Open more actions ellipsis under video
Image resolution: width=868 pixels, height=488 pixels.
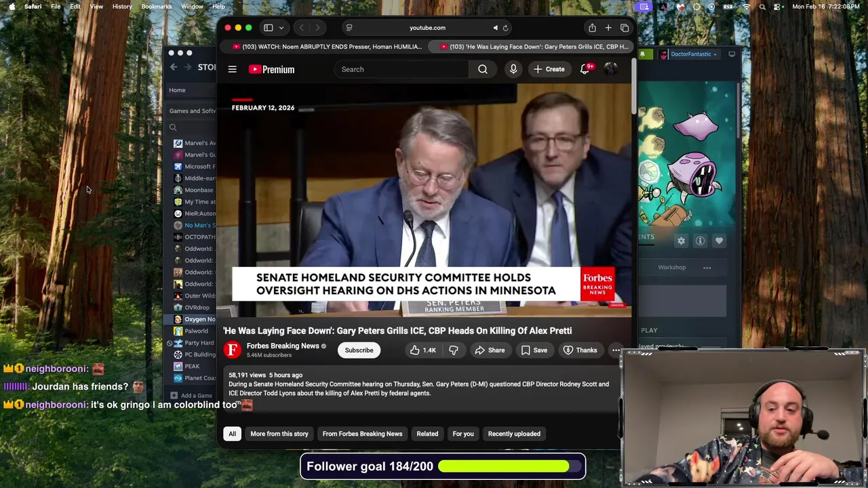click(616, 350)
